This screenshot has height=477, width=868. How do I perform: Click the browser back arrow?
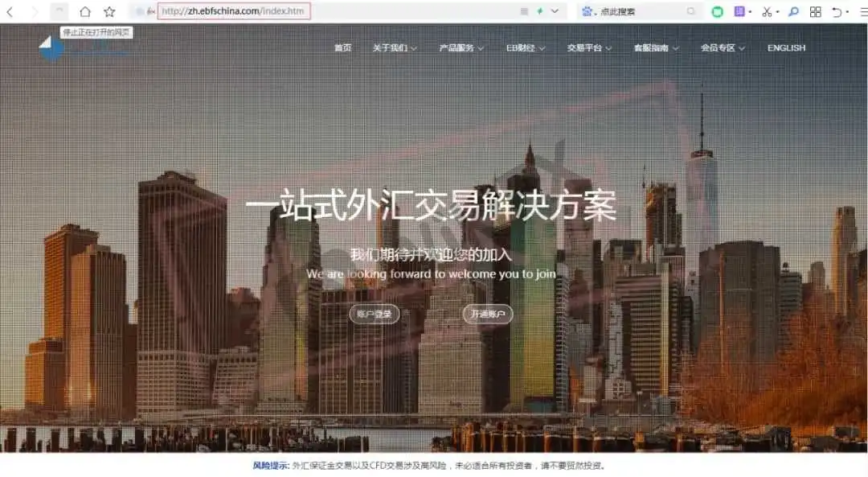click(10, 11)
